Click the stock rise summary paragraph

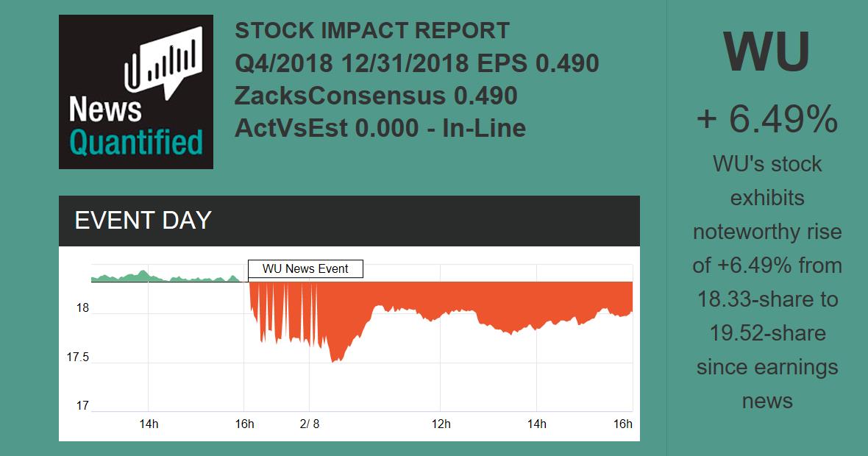[x=766, y=282]
